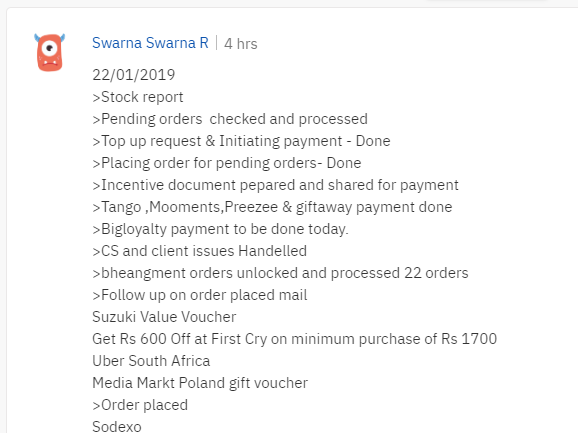Click the bheangment orders unlocked line
This screenshot has height=433, width=578.
click(x=280, y=273)
